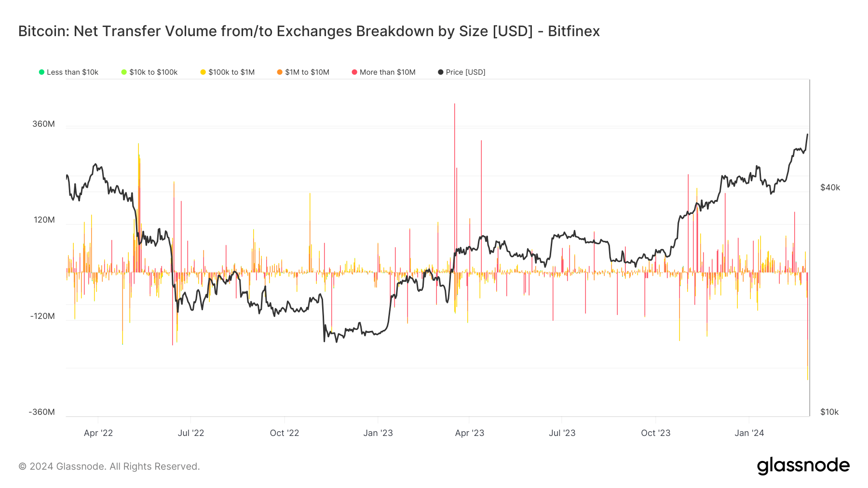Click the 'Jul '22' x-axis label

coord(190,433)
